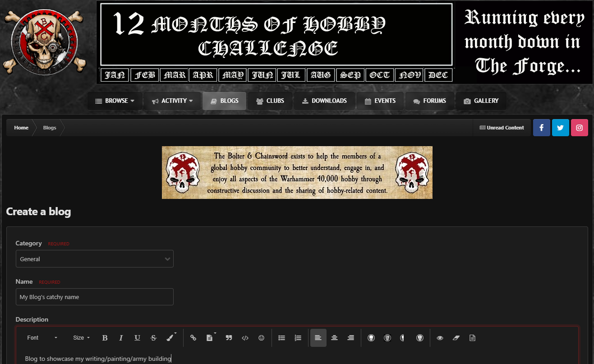Image resolution: width=594 pixels, height=364 pixels.
Task: Insert a quote block
Action: 229,338
